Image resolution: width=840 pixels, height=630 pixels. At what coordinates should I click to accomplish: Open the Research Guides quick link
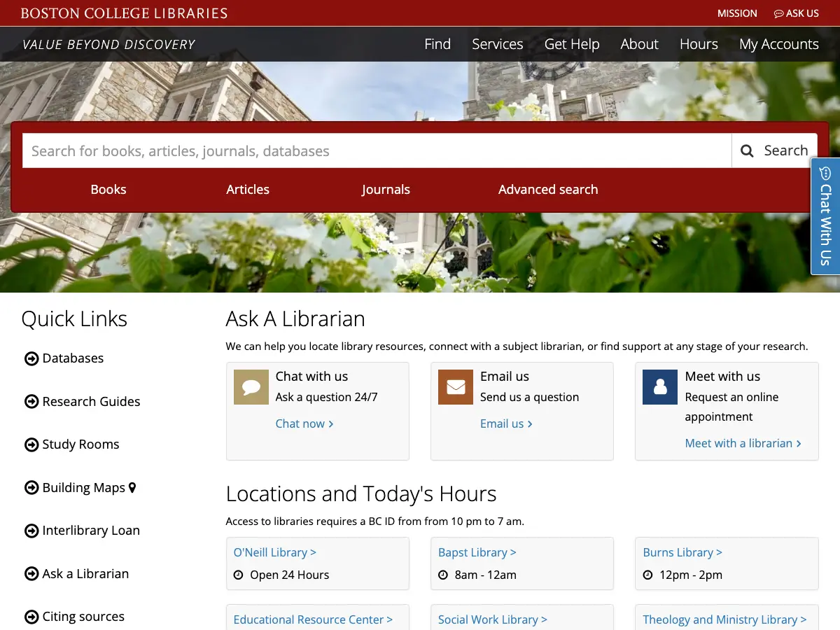pyautogui.click(x=91, y=402)
